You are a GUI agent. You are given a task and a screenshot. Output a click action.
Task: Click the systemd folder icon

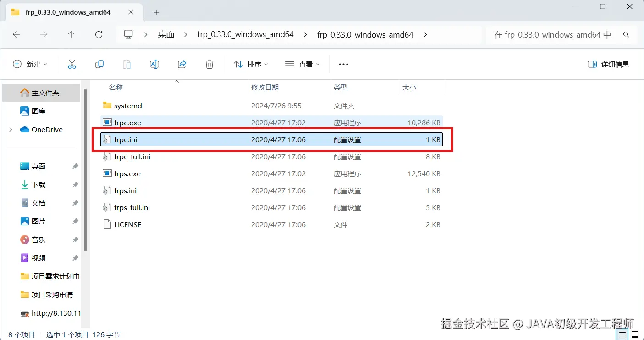[107, 106]
